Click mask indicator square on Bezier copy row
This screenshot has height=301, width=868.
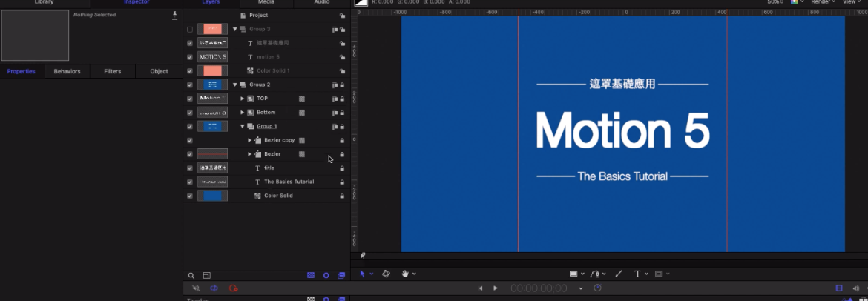302,141
